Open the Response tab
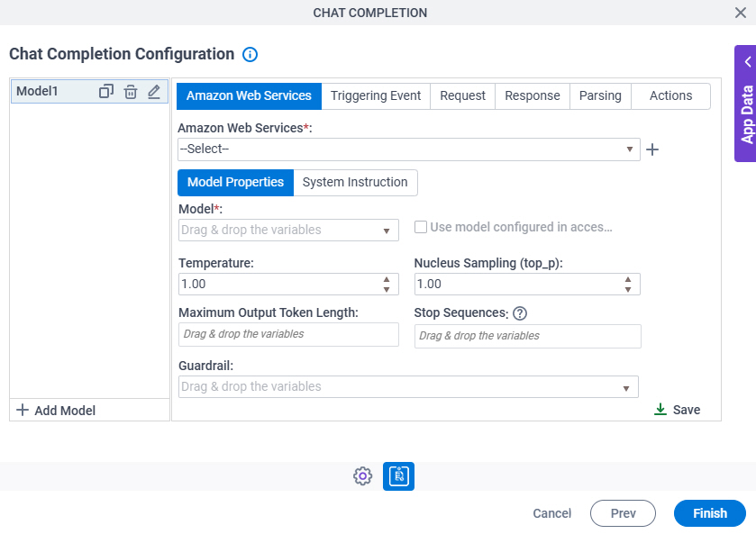The height and width of the screenshot is (534, 756). 533,96
